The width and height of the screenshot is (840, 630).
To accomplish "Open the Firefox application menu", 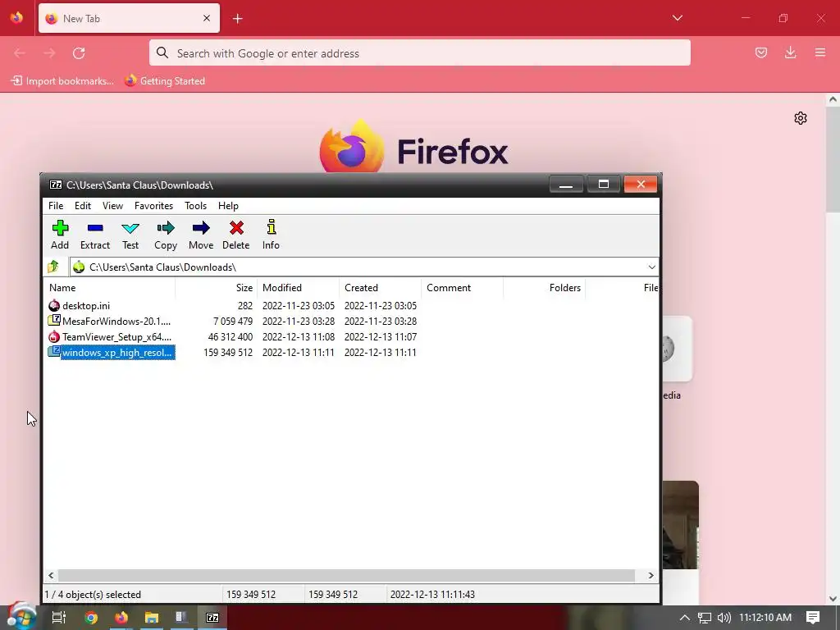I will click(820, 52).
